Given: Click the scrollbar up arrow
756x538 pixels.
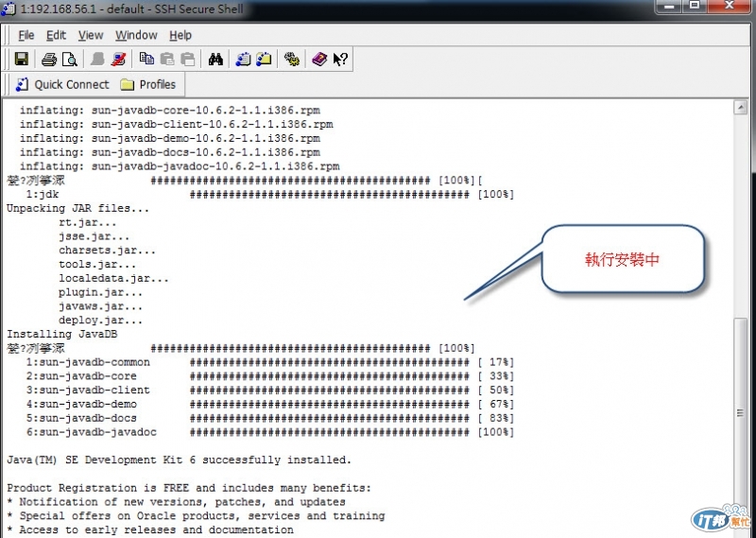Looking at the screenshot, I should [741, 107].
